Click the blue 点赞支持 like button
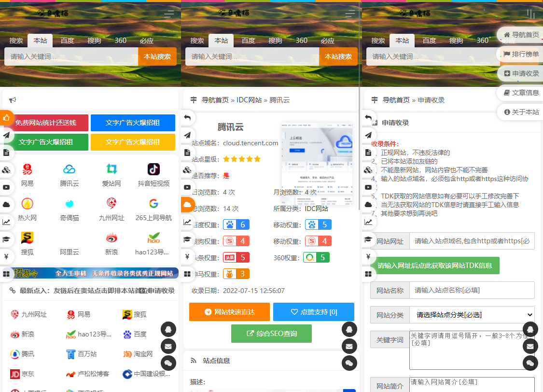 [x=314, y=312]
